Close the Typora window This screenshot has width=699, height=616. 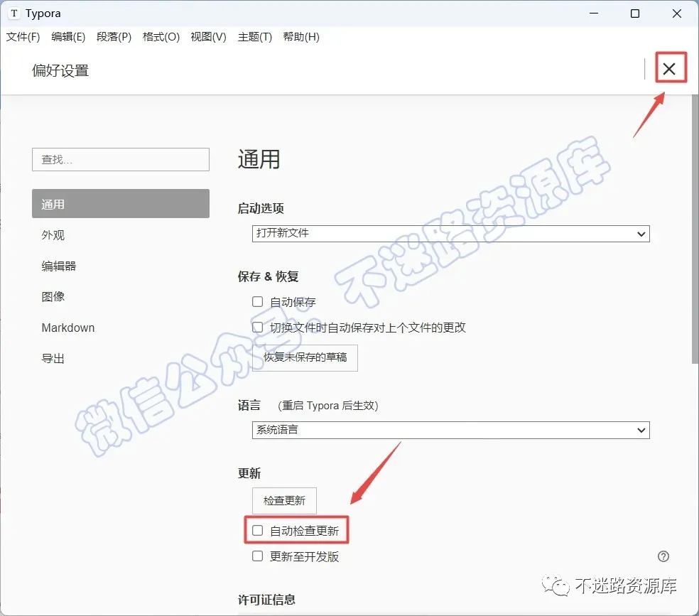click(x=677, y=13)
